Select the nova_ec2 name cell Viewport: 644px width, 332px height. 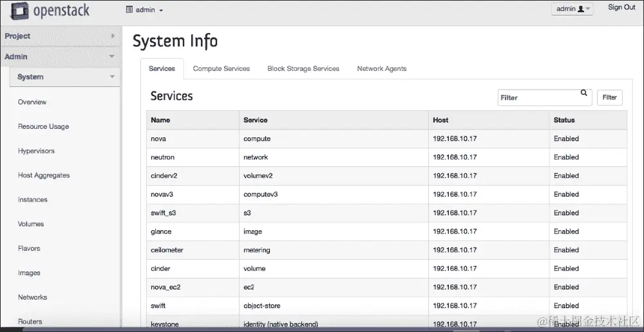coord(193,287)
